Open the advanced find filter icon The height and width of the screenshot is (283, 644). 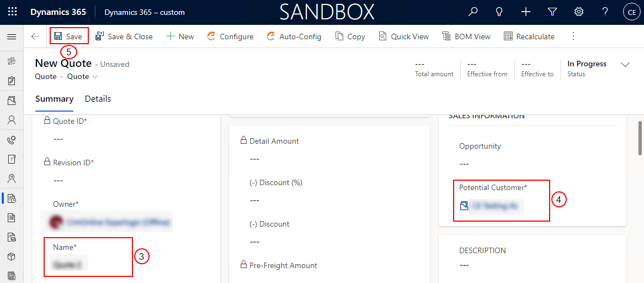[552, 12]
